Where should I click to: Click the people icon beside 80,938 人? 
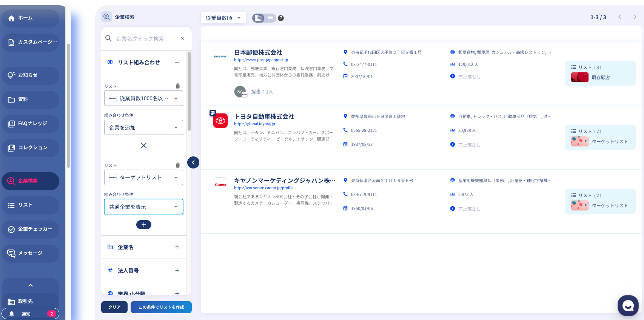pyautogui.click(x=453, y=130)
